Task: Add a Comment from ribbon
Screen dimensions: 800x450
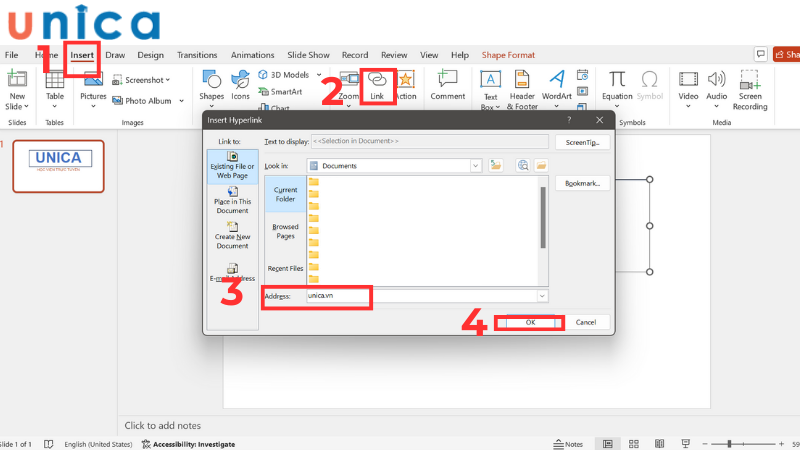Action: 447,85
